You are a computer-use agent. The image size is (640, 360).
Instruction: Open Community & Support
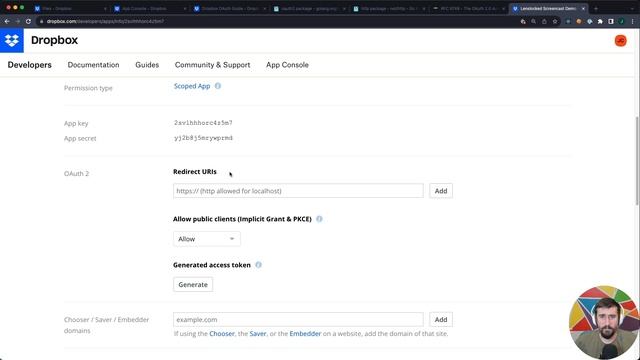[x=212, y=65]
